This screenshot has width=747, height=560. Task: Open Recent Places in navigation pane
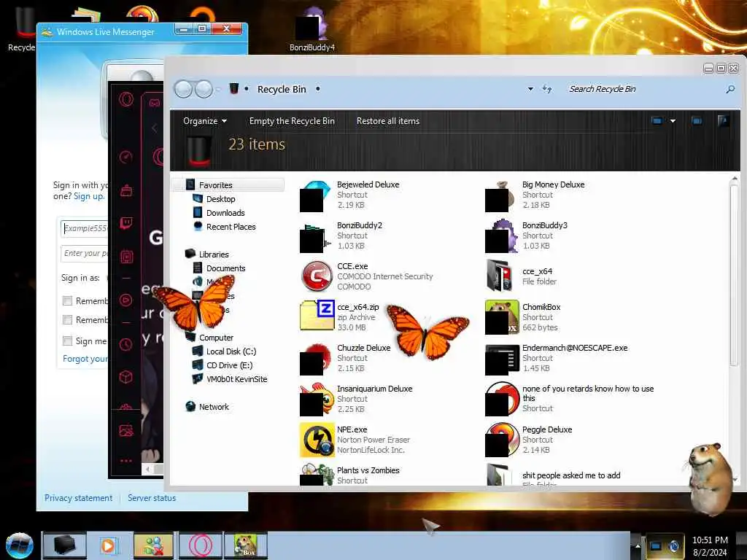pyautogui.click(x=231, y=227)
